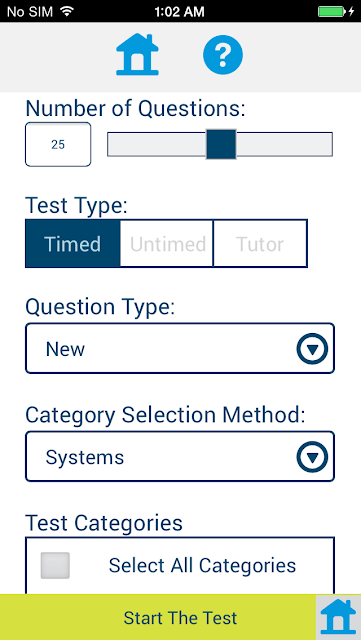
Task: Expand the Systems category method dropdown
Action: (x=180, y=457)
